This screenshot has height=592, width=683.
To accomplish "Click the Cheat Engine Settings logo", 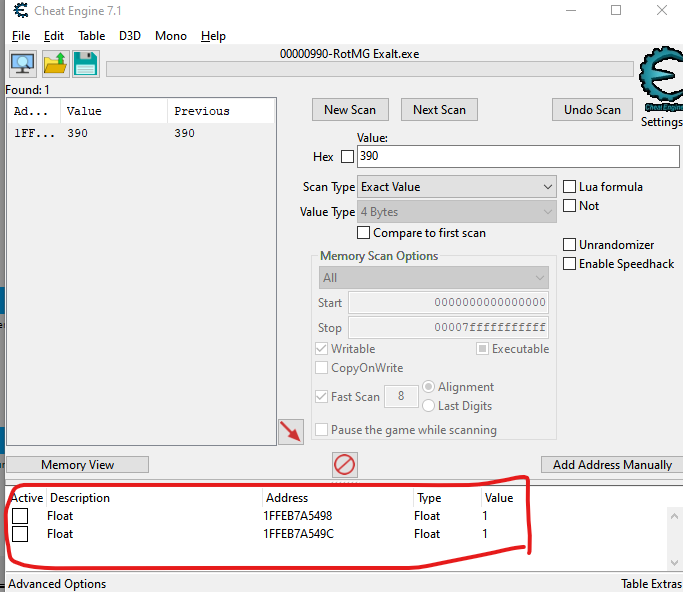I will tap(661, 85).
